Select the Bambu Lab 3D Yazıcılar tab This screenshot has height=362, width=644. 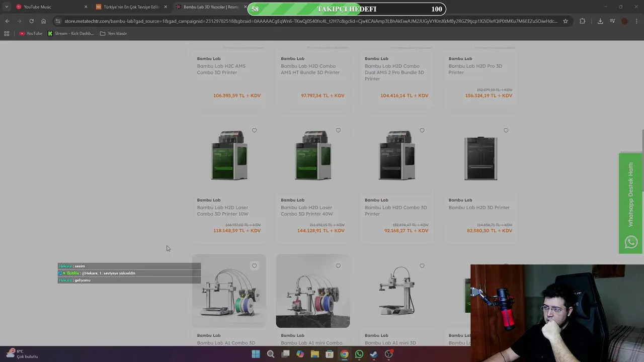click(210, 7)
